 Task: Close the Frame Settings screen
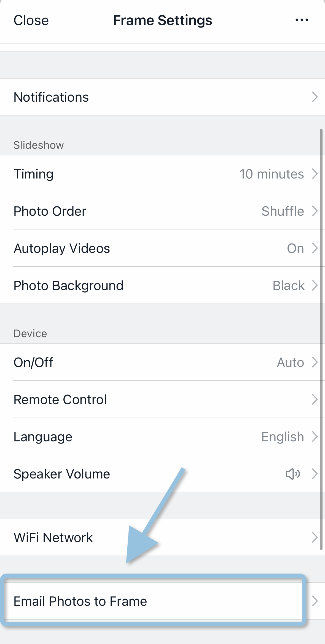click(x=31, y=20)
